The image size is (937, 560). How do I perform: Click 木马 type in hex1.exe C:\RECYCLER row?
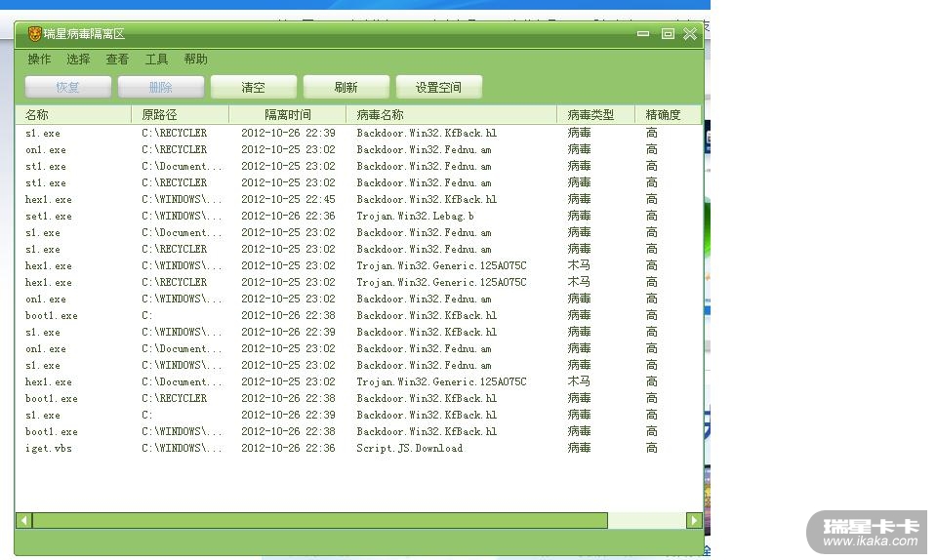(579, 282)
